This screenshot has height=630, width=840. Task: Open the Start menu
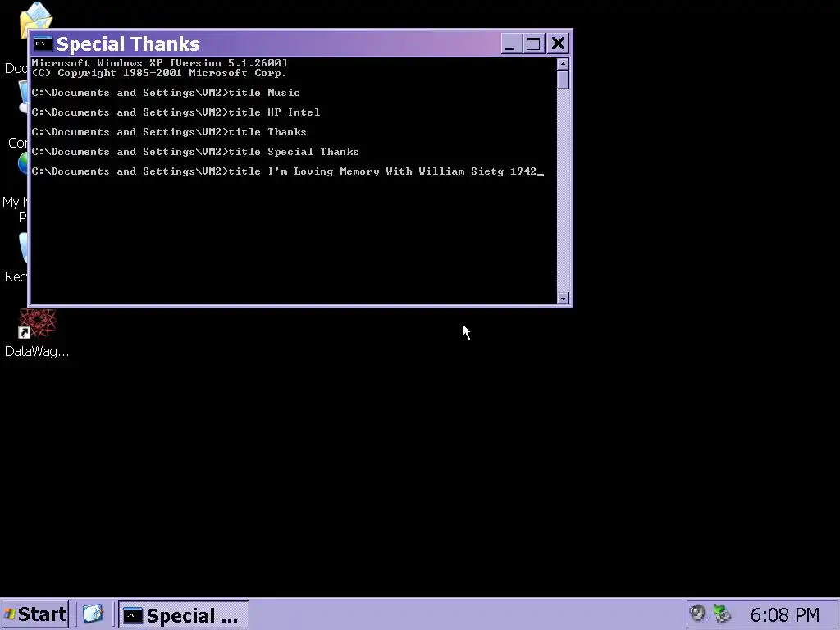point(35,614)
